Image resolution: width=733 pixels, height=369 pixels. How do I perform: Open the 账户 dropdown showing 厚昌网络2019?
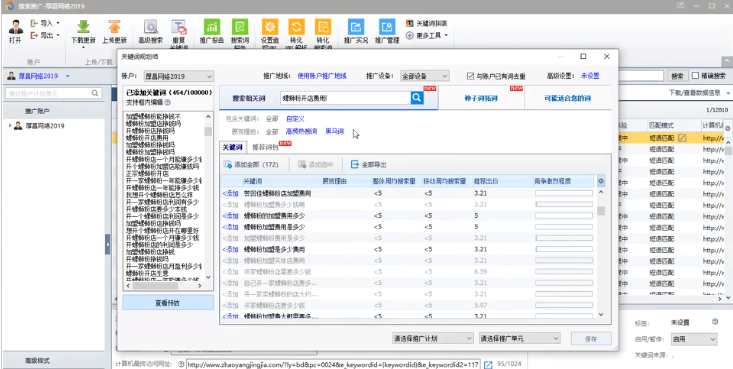(178, 76)
